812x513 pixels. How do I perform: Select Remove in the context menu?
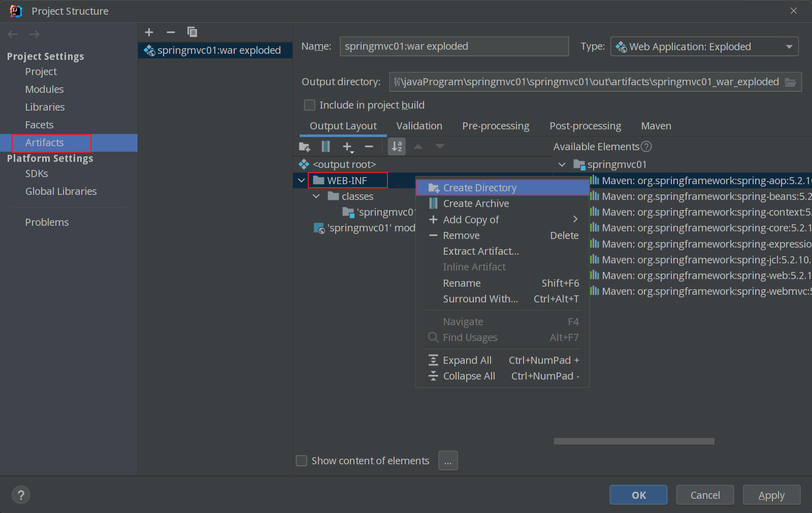[x=502, y=235]
